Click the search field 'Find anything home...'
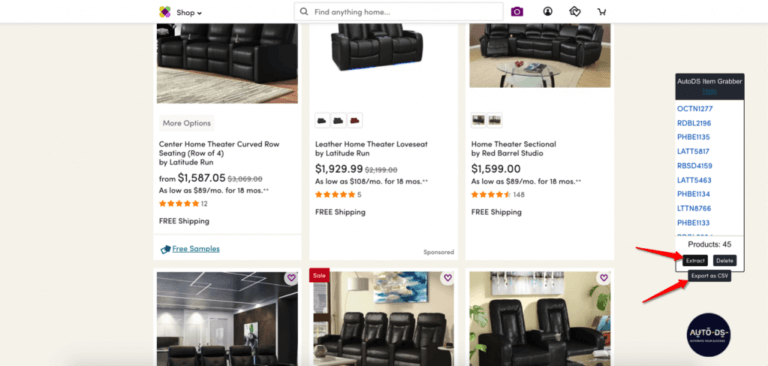 pos(398,12)
